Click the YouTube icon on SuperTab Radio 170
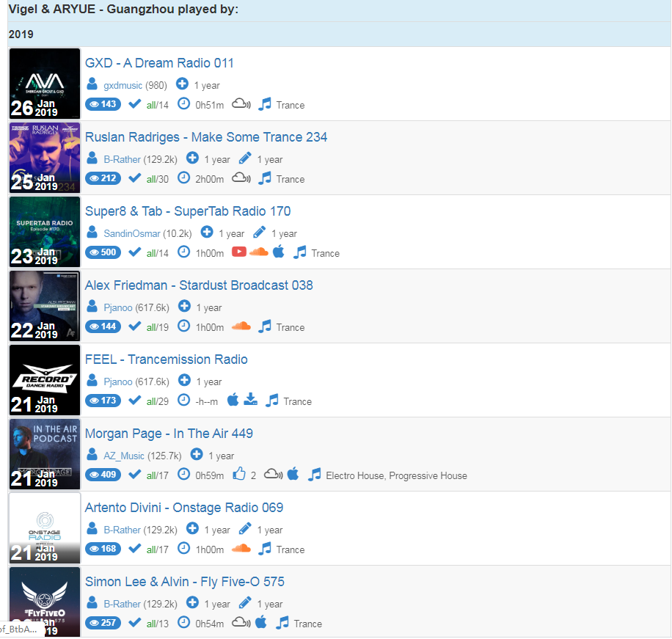This screenshot has height=639, width=672. coord(239,252)
